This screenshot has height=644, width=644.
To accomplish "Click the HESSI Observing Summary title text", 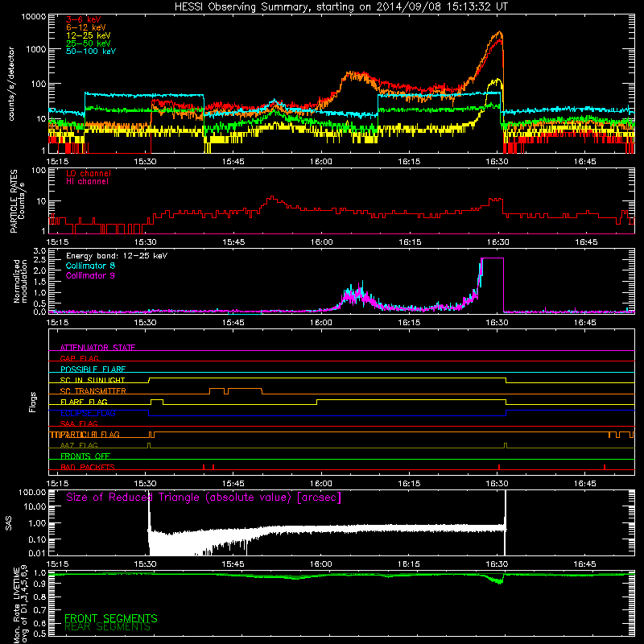I will [341, 7].
